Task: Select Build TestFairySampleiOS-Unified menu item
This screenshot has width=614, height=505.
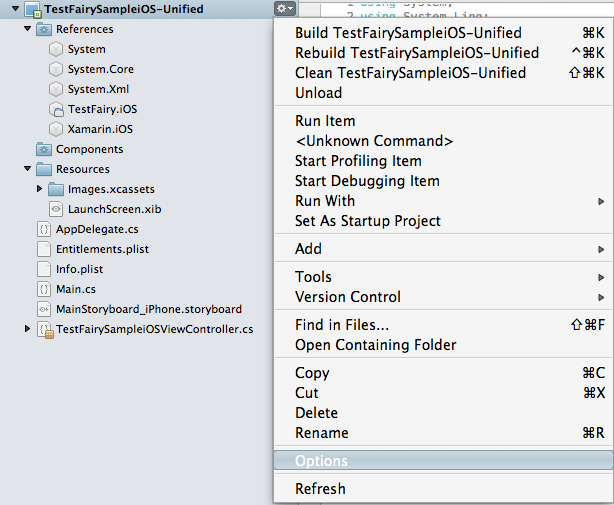Action: [408, 33]
